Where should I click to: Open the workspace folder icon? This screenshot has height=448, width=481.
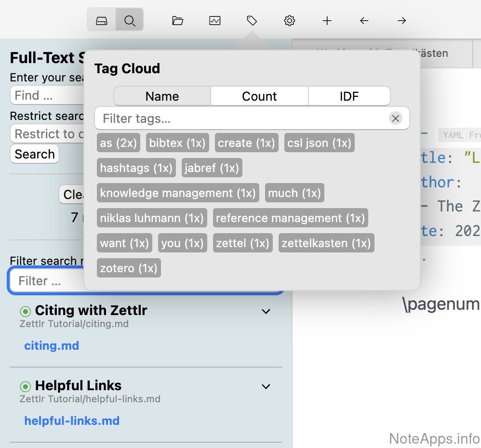coord(178,21)
